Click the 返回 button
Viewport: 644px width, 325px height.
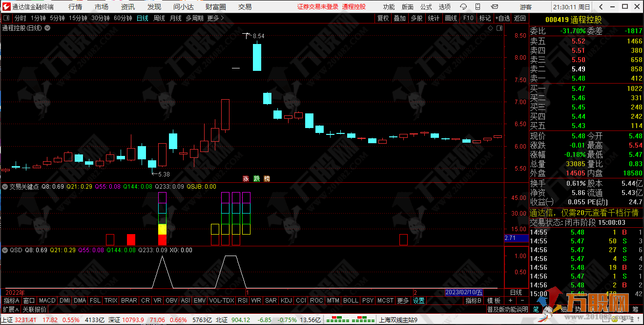click(x=520, y=18)
